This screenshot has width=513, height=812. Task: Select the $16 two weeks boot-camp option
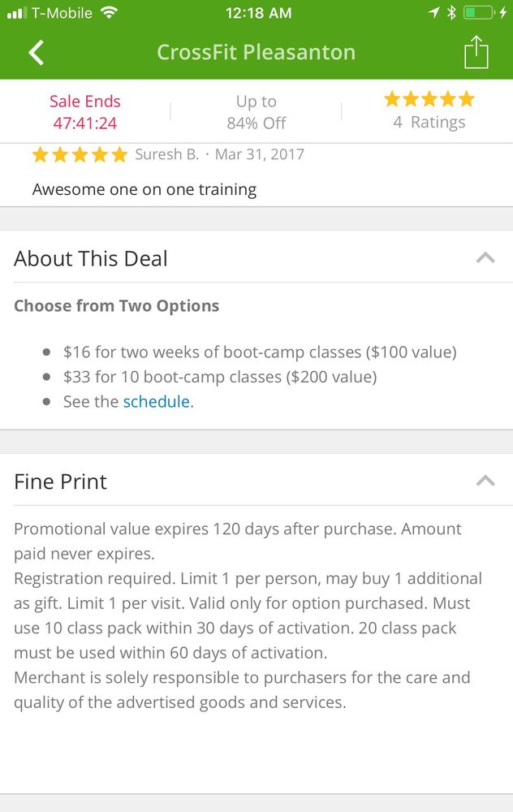(x=260, y=352)
